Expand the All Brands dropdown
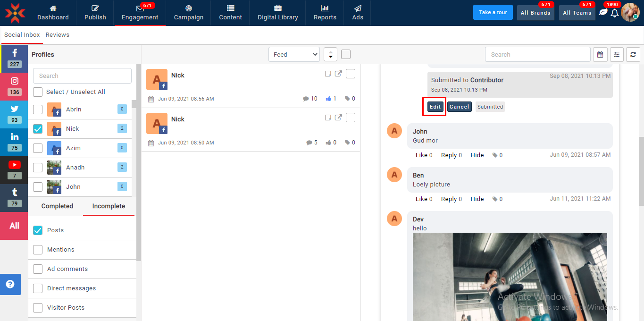Screen dimensions: 644x321 pyautogui.click(x=535, y=13)
